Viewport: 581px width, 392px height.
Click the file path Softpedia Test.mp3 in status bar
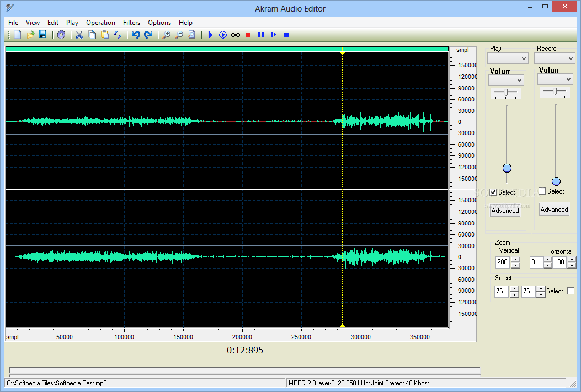(x=57, y=383)
